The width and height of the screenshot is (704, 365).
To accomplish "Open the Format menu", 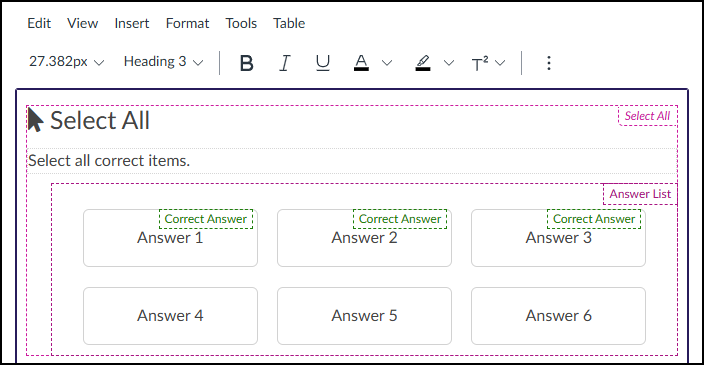I will click(x=187, y=23).
